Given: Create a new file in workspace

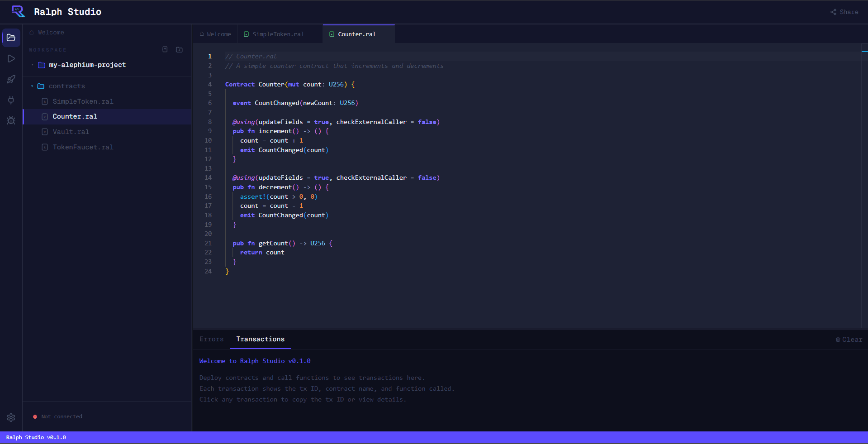Looking at the screenshot, I should pos(165,49).
